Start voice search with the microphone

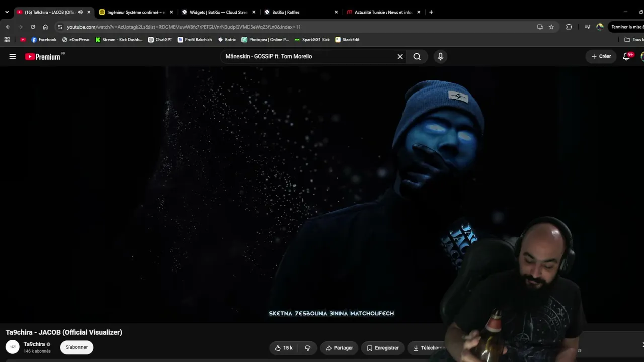click(440, 57)
